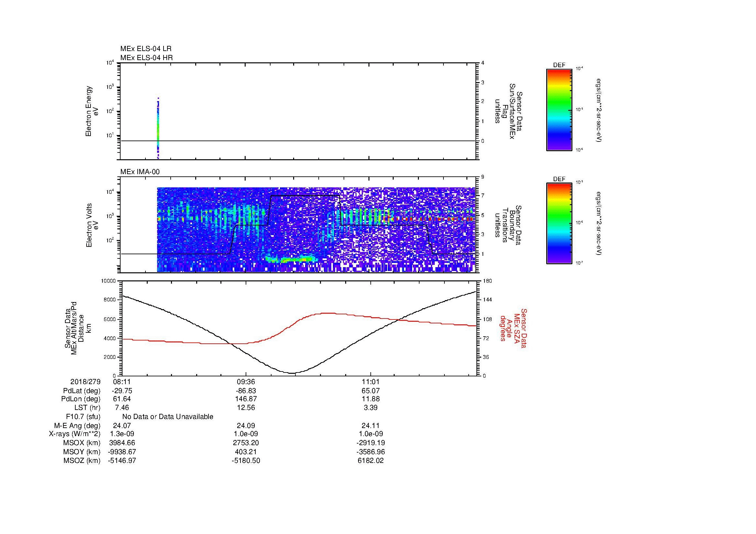Screen dimensions: 756x534
Task: Click the 'Electron Energy eV' axis label
Action: tap(92, 111)
